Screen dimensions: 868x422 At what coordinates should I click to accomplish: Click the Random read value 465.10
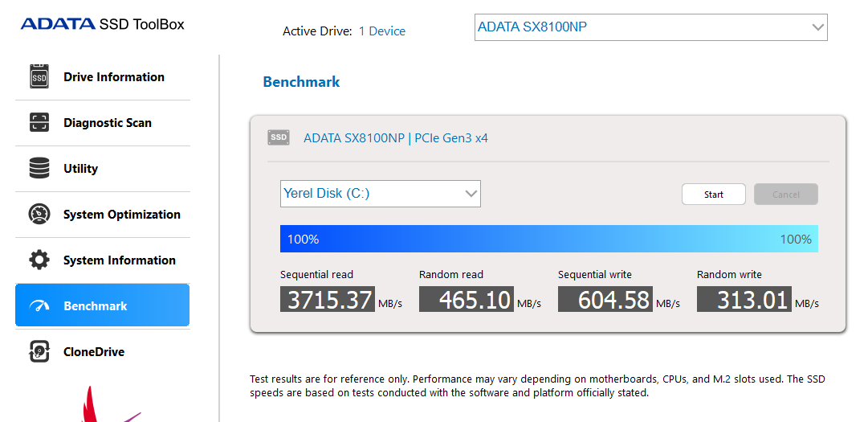467,299
